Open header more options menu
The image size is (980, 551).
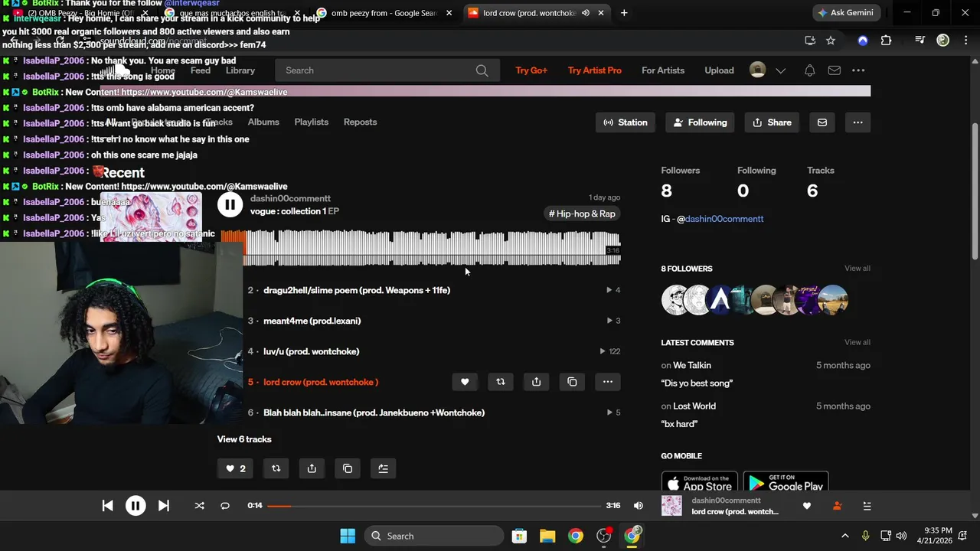(x=858, y=70)
